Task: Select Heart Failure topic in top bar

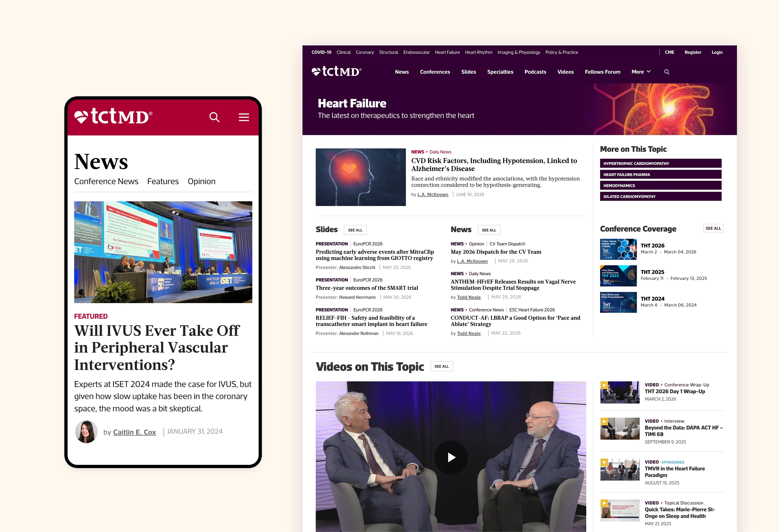Action: click(447, 52)
